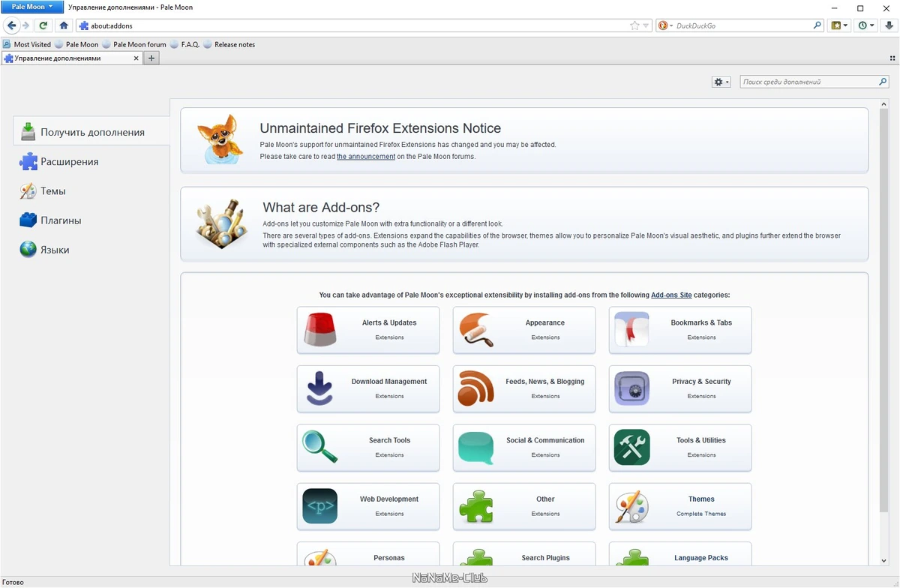The image size is (900, 588).
Task: Click the palette Themes icon
Action: (631, 506)
